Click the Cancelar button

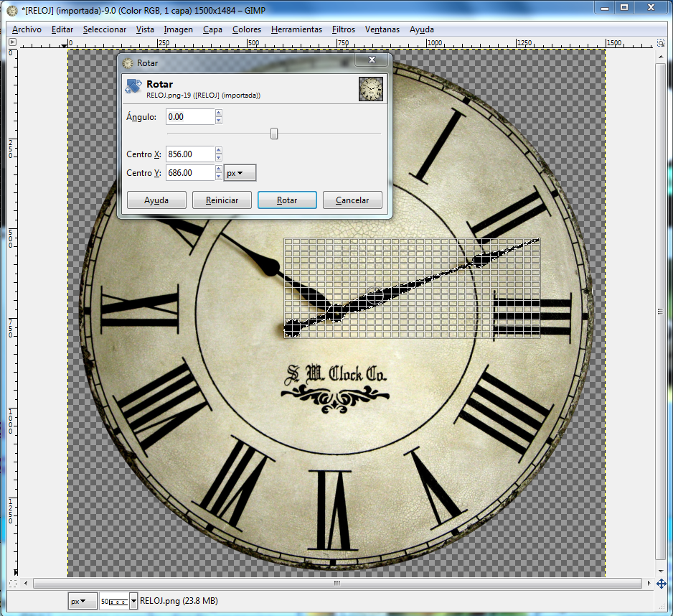click(x=352, y=200)
